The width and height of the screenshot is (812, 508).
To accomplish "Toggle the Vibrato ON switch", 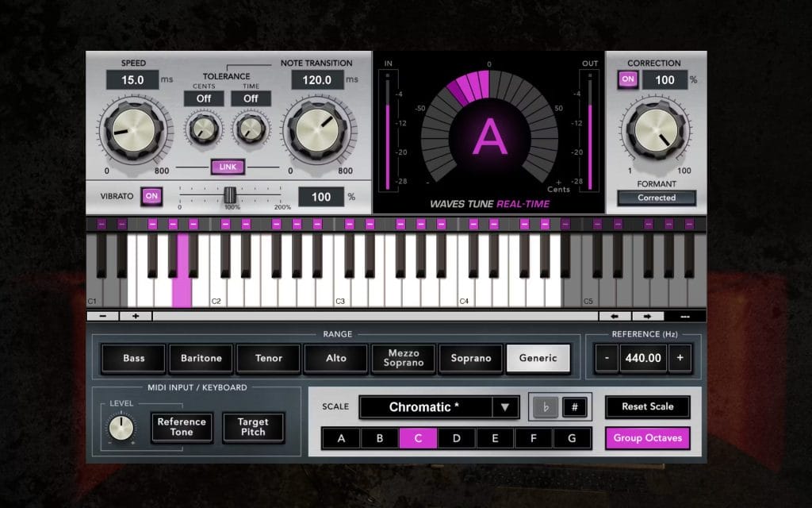I will (151, 196).
